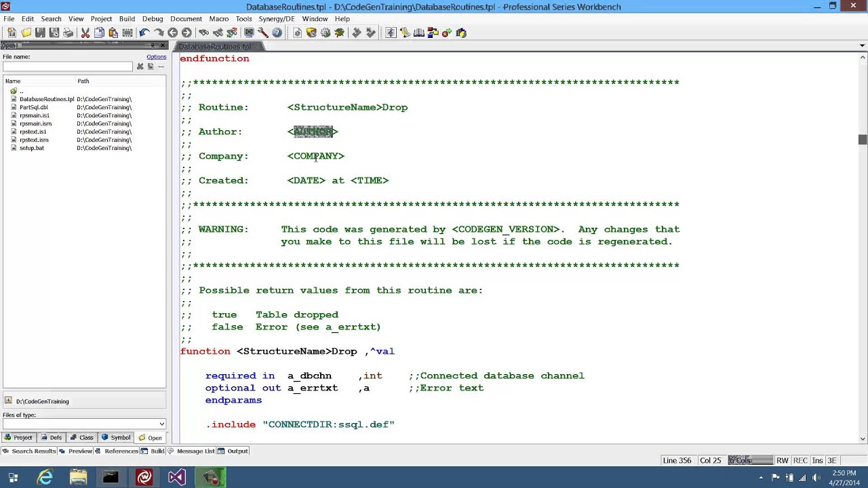Open File Explorer from the taskbar
This screenshot has width=868, height=488.
(78, 477)
